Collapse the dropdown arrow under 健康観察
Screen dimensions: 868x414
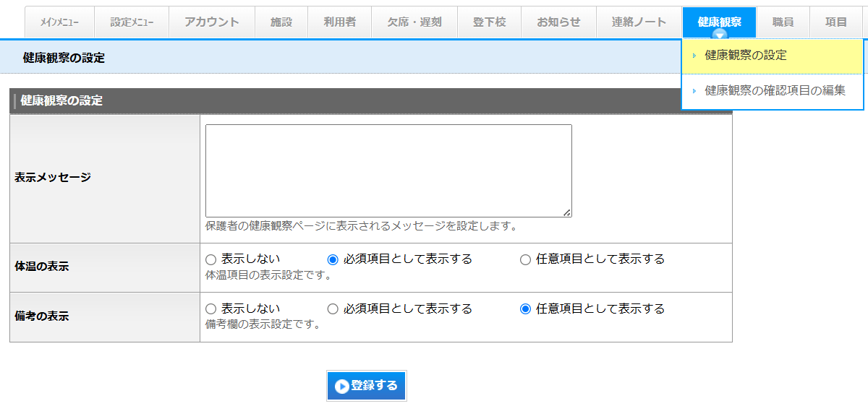(x=719, y=34)
